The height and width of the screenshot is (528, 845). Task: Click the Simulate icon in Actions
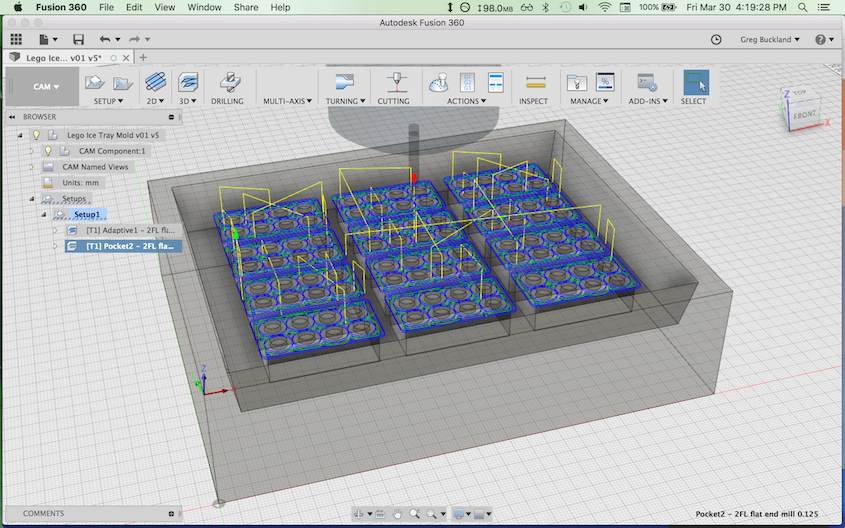[x=439, y=82]
